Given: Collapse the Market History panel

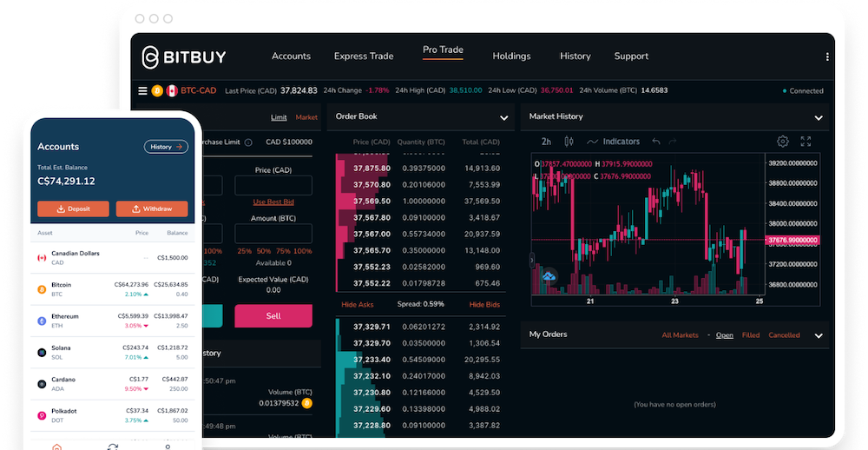Looking at the screenshot, I should tap(818, 117).
